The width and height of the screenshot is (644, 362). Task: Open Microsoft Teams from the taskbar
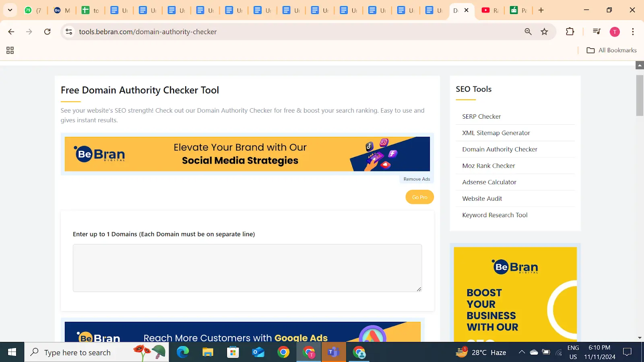click(x=334, y=352)
